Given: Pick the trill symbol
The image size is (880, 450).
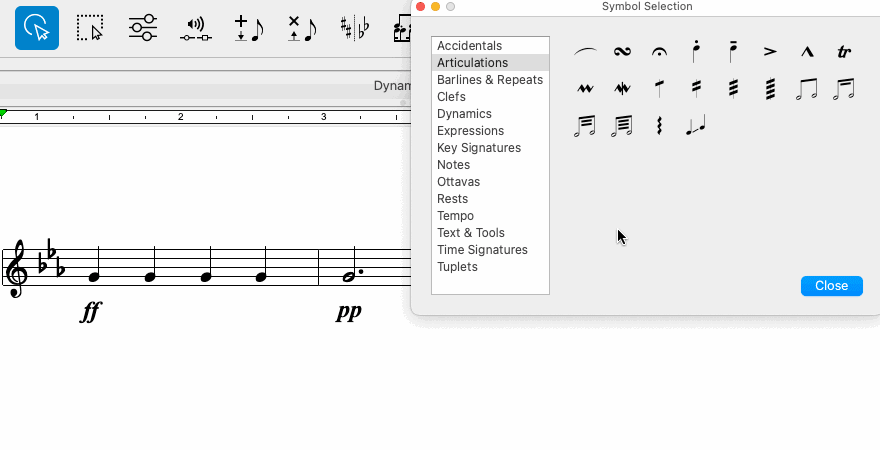Looking at the screenshot, I should click(844, 52).
